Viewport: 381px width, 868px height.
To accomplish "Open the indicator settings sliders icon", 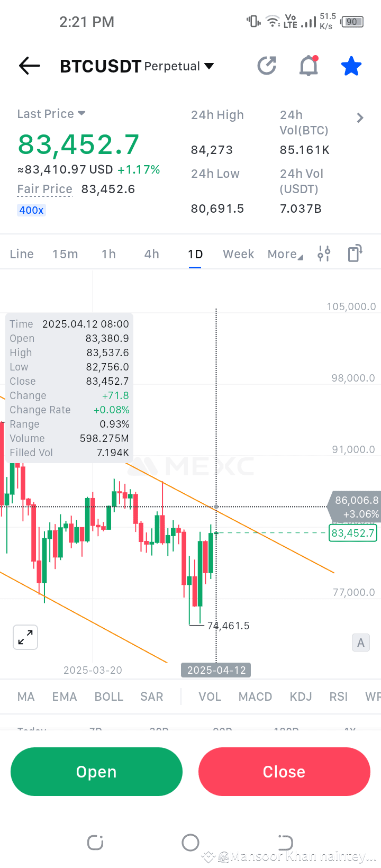I will point(324,254).
